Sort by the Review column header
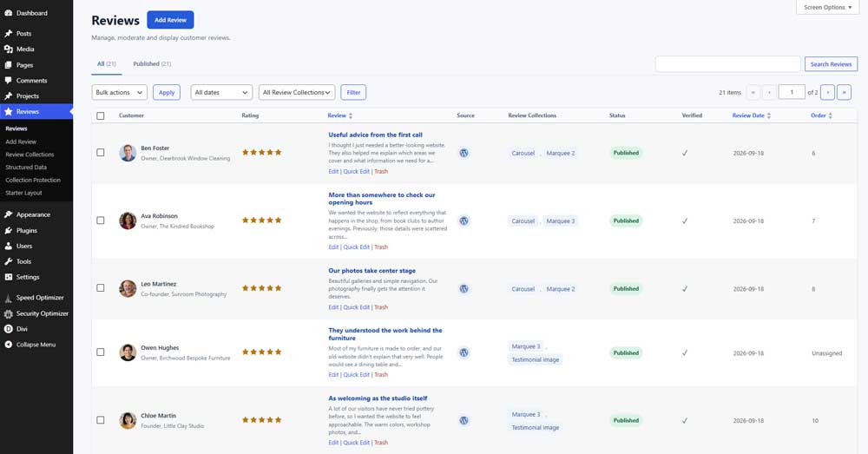 (340, 115)
